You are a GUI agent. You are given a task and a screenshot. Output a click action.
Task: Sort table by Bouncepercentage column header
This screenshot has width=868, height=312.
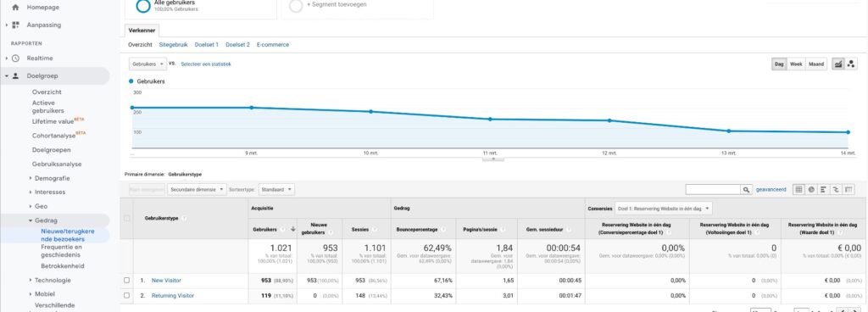tap(416, 229)
